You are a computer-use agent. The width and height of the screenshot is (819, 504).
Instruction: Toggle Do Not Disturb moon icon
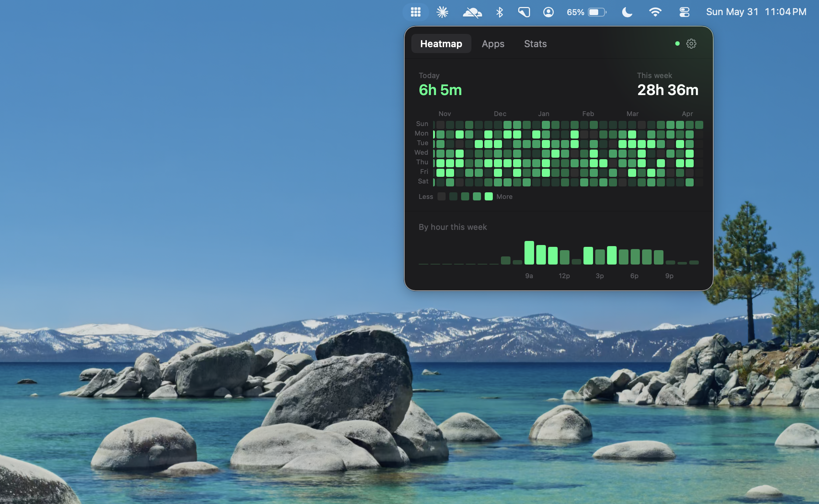tap(627, 12)
